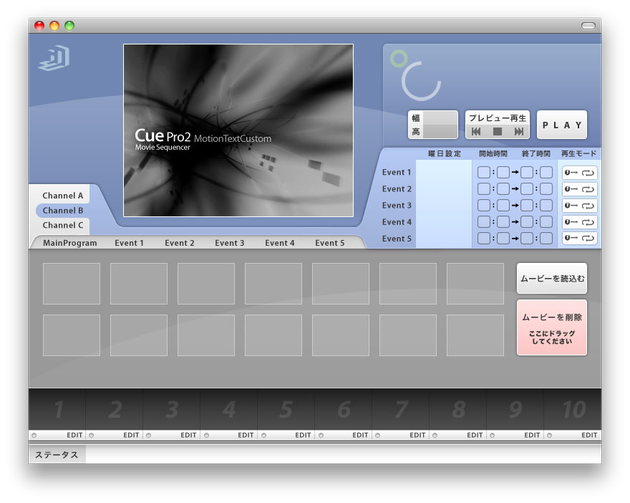Open the Event 4 tab
This screenshot has height=503, width=630.
coord(280,243)
